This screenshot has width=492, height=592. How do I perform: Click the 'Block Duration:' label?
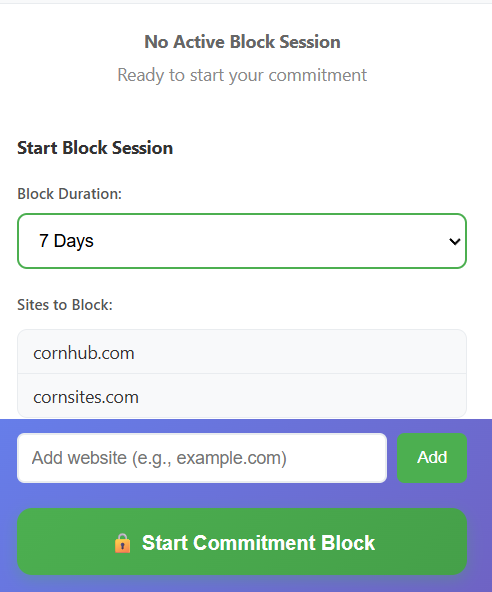click(69, 194)
